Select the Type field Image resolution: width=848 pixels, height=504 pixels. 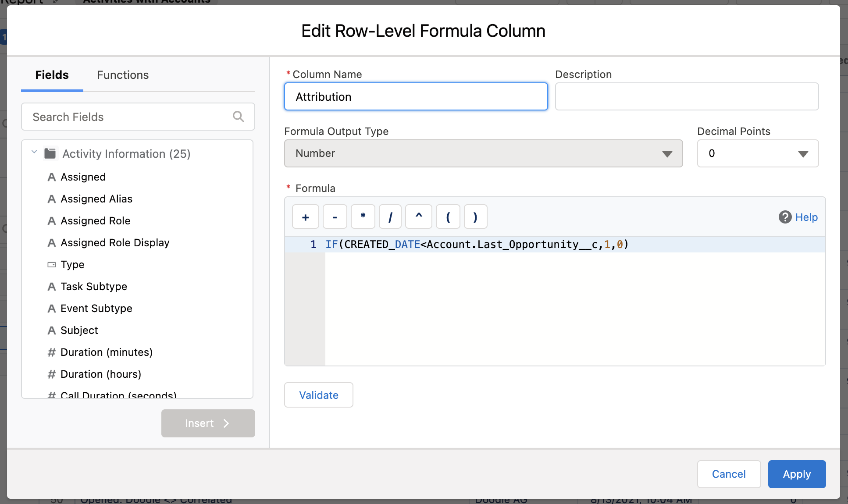click(x=72, y=265)
